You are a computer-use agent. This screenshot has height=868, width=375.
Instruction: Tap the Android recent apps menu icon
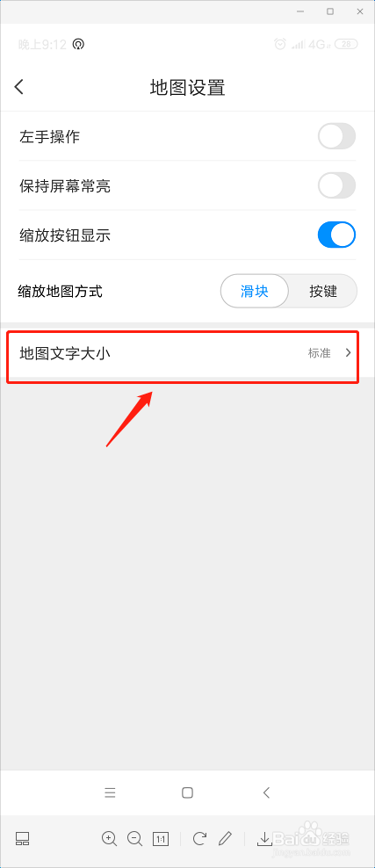[110, 792]
